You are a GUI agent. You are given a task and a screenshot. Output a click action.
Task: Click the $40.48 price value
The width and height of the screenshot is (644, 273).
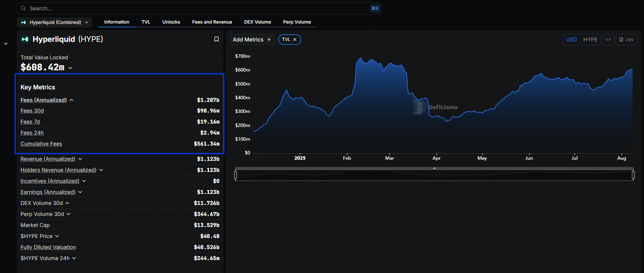(x=210, y=236)
